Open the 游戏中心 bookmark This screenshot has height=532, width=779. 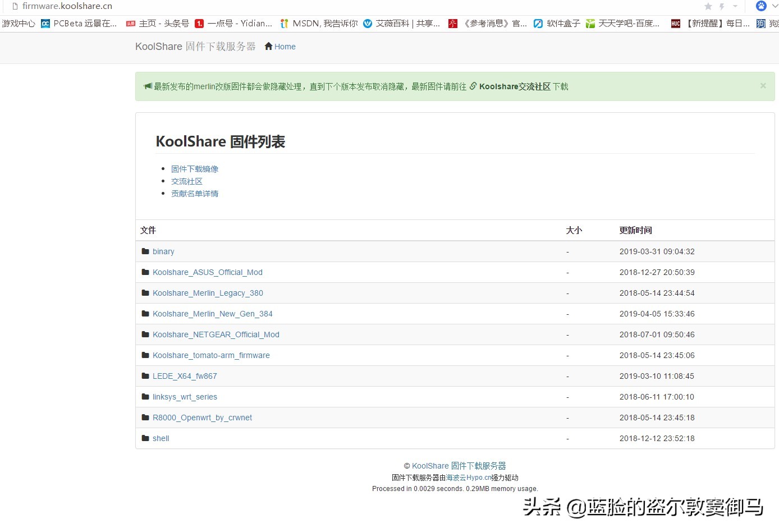(x=19, y=24)
